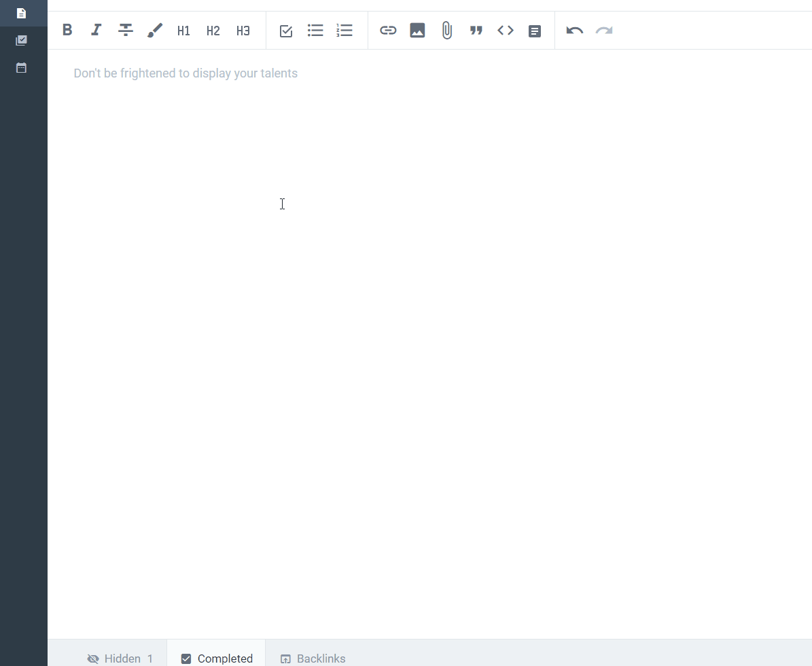The image size is (812, 666).
Task: Open the tasks section in sidebar
Action: (x=21, y=40)
